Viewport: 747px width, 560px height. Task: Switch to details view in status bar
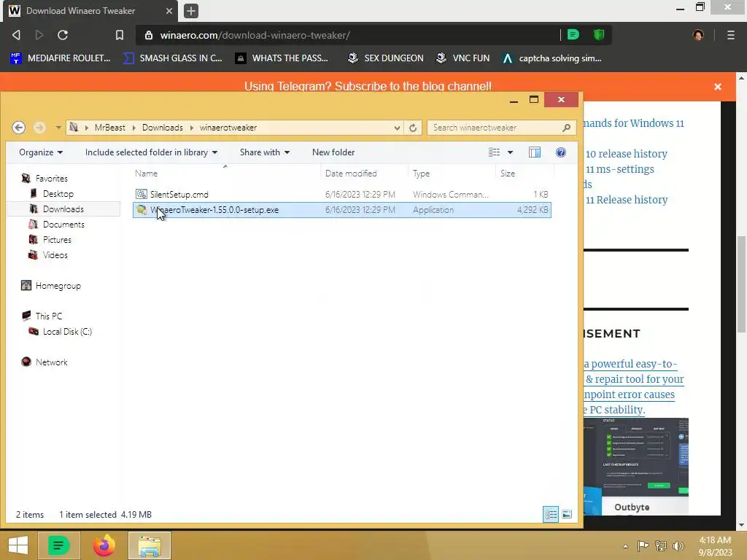point(551,514)
